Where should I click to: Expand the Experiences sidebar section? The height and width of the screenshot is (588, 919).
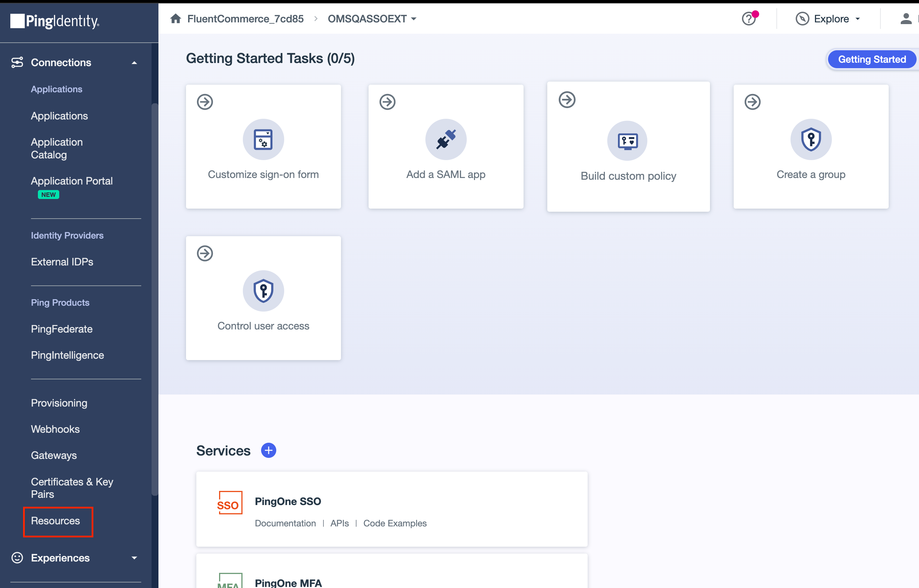point(134,558)
